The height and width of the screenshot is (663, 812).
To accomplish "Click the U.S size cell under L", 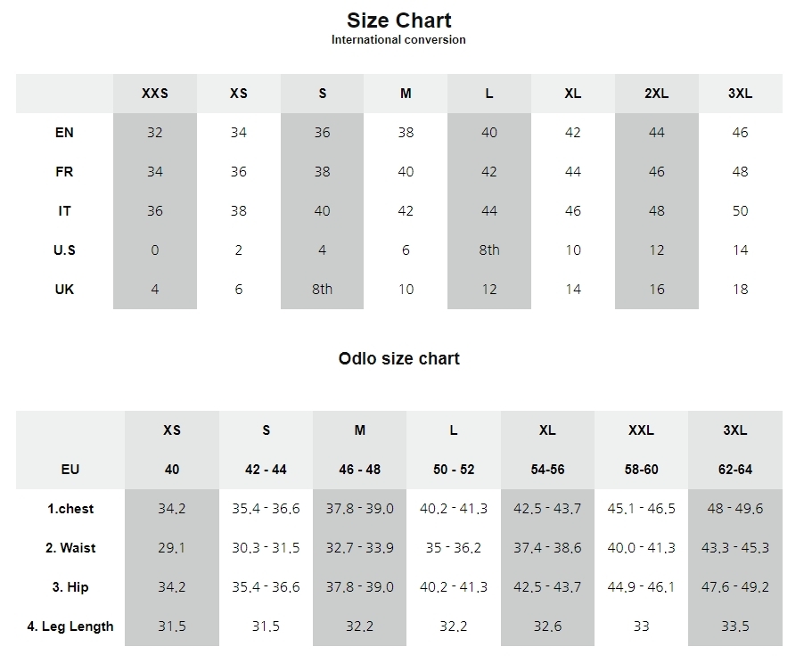I will (x=488, y=250).
